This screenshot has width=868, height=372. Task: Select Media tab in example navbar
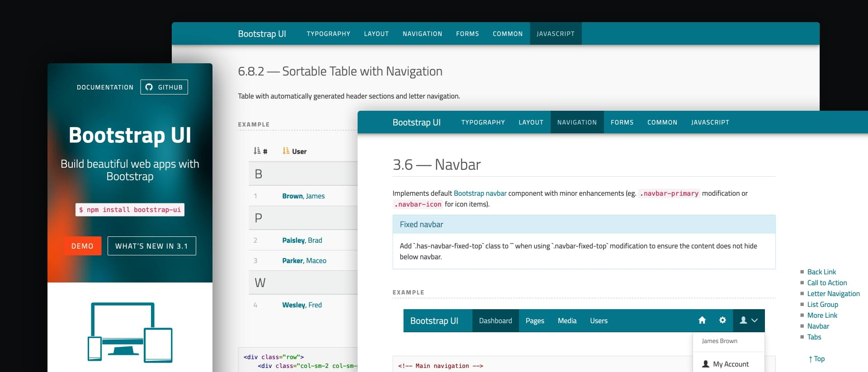(567, 320)
